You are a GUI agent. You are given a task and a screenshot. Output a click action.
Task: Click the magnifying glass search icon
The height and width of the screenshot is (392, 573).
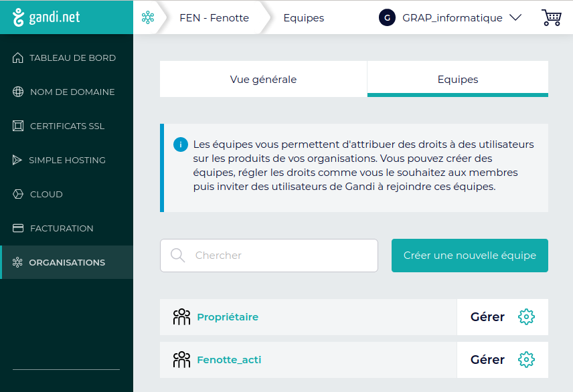(177, 256)
